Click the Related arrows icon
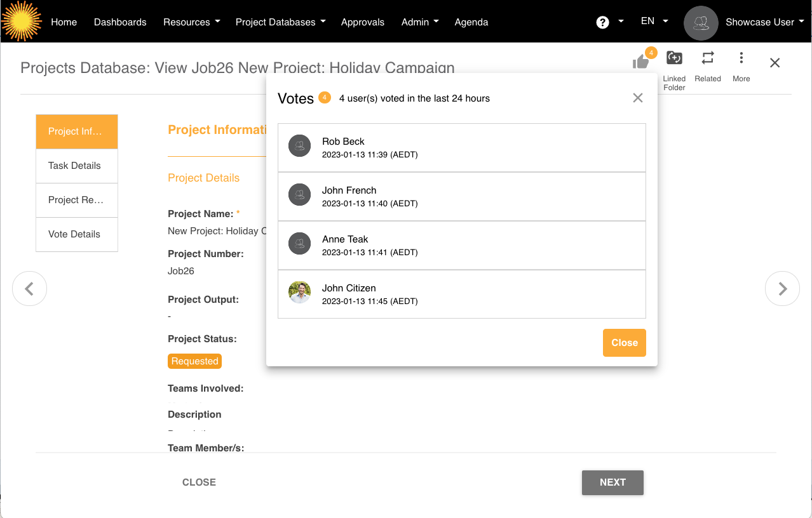This screenshot has height=518, width=812. (x=708, y=58)
